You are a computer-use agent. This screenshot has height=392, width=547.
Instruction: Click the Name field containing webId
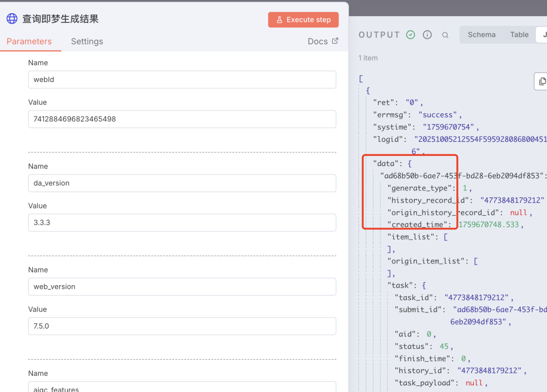(x=182, y=80)
